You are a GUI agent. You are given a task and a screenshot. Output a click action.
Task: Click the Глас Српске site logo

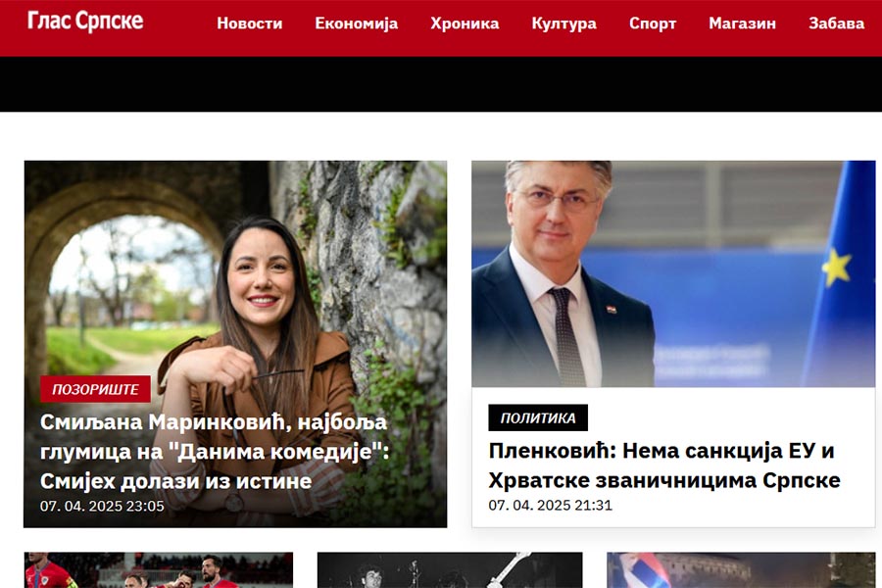[85, 22]
